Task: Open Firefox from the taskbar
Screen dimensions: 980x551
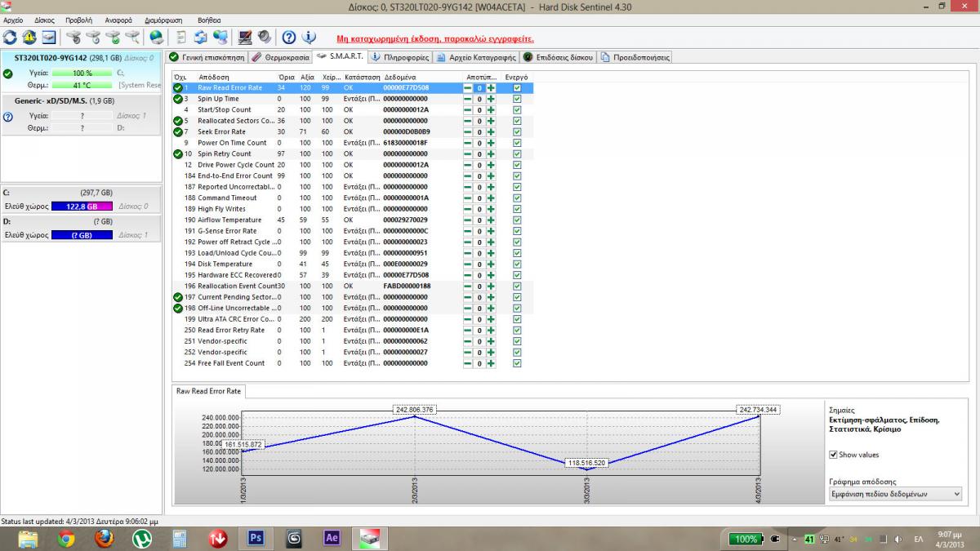Action: point(103,539)
